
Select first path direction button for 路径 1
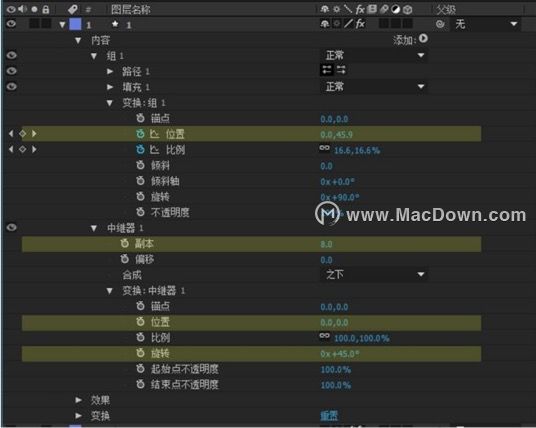point(327,70)
